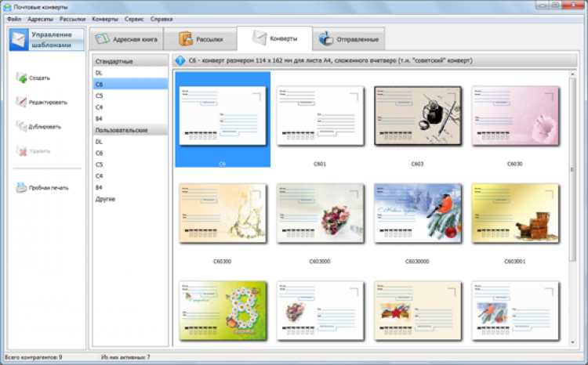The height and width of the screenshot is (365, 588).
Task: Open the Справка menu
Action: pyautogui.click(x=162, y=19)
